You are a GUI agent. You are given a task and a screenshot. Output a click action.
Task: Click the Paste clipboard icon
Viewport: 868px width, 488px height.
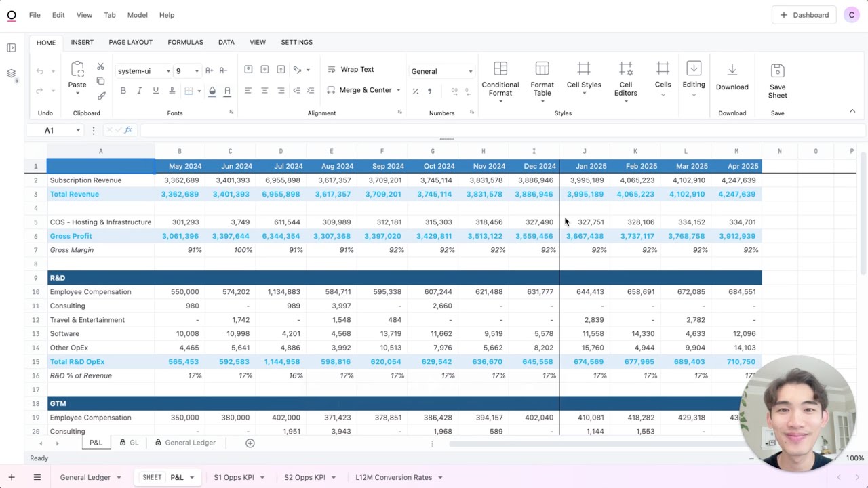(x=77, y=70)
